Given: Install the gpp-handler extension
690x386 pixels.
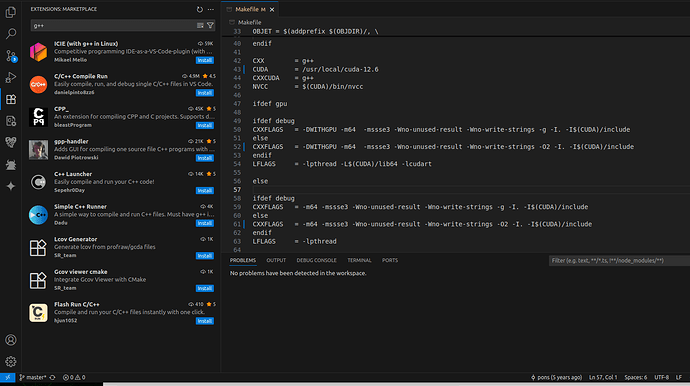Looking at the screenshot, I should click(x=205, y=158).
